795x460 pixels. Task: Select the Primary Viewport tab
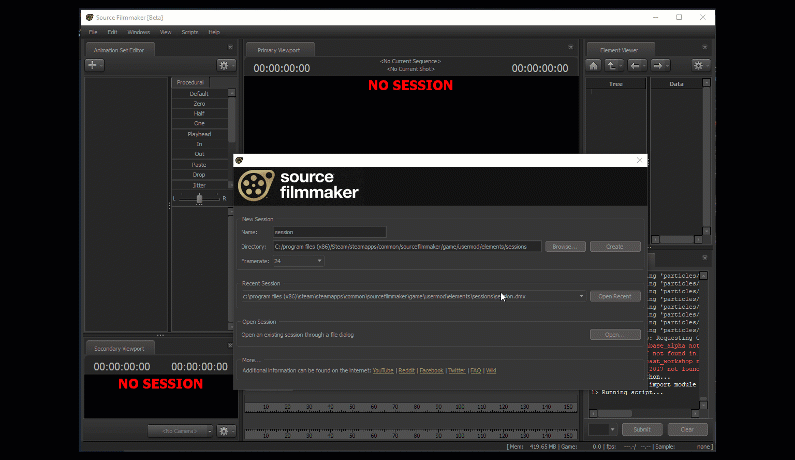[x=279, y=50]
